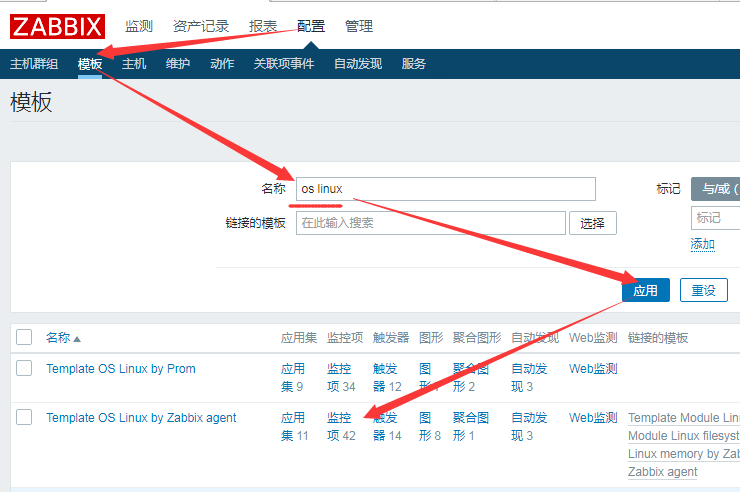Viewport: 740px width, 492px height.
Task: Open the 维护 submenu
Action: (178, 64)
